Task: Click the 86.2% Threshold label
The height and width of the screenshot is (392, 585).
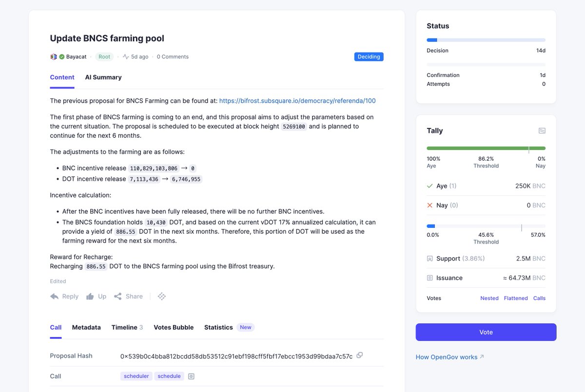Action: click(486, 162)
